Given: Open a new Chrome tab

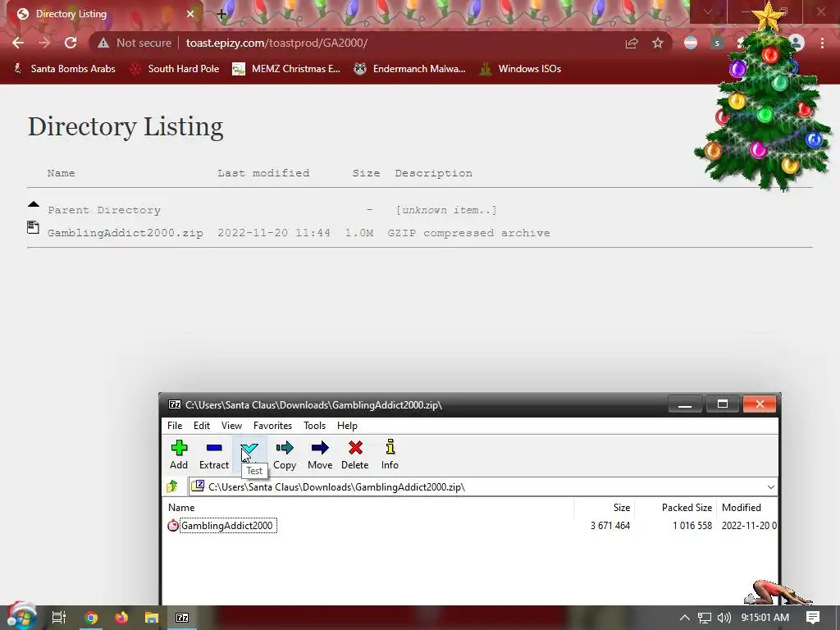Looking at the screenshot, I should [x=221, y=14].
